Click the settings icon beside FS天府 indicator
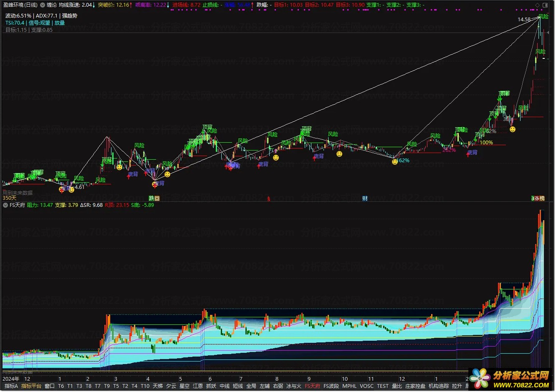Viewport: 556px width, 392px height. [5, 205]
